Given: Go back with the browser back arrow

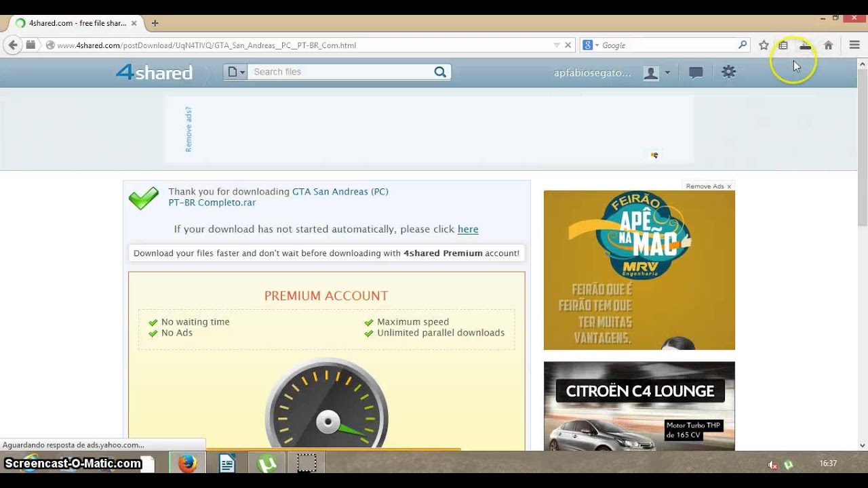Looking at the screenshot, I should pos(13,45).
